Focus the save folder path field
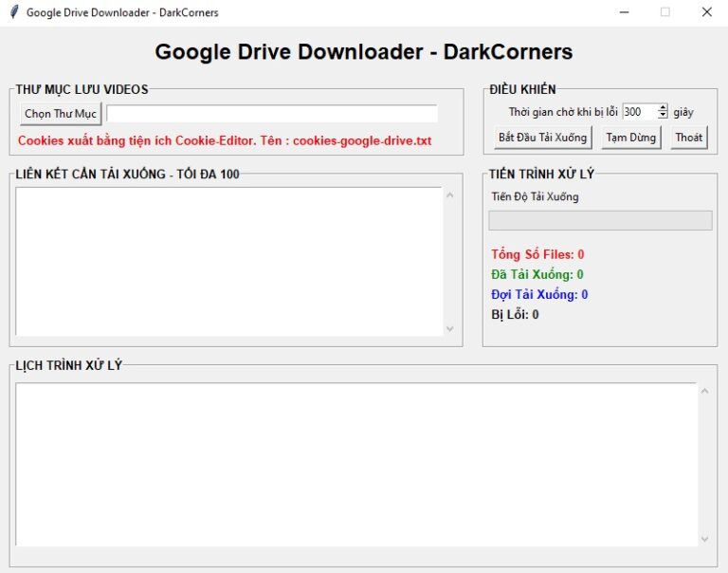728x573 pixels. [x=272, y=114]
